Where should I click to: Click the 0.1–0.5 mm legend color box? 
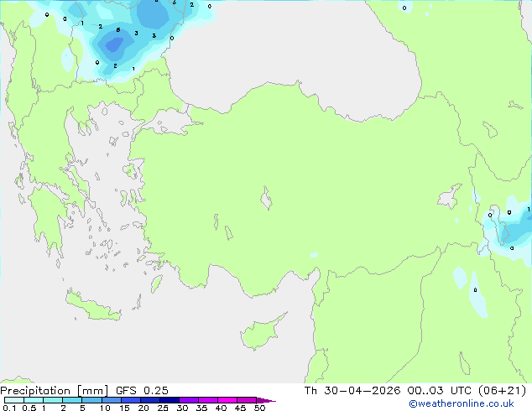[14, 400]
